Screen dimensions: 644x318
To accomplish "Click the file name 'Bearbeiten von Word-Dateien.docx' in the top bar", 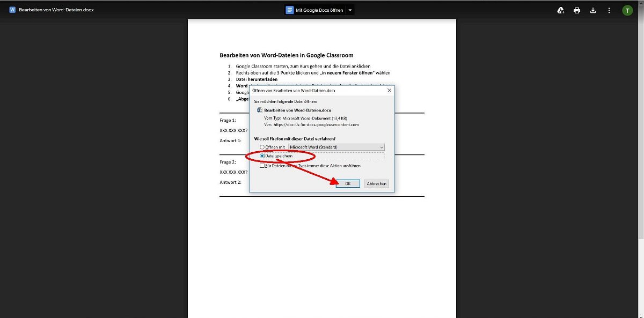I will coord(56,10).
